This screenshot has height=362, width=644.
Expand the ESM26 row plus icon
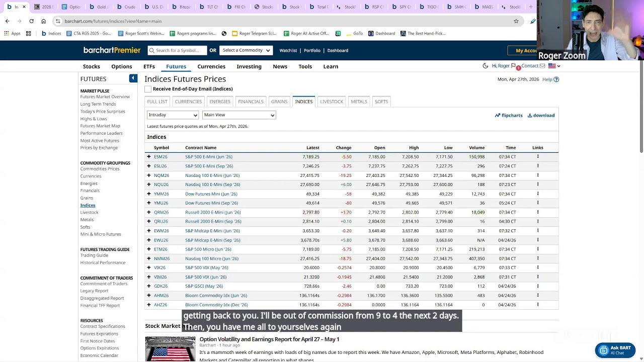[x=148, y=157]
